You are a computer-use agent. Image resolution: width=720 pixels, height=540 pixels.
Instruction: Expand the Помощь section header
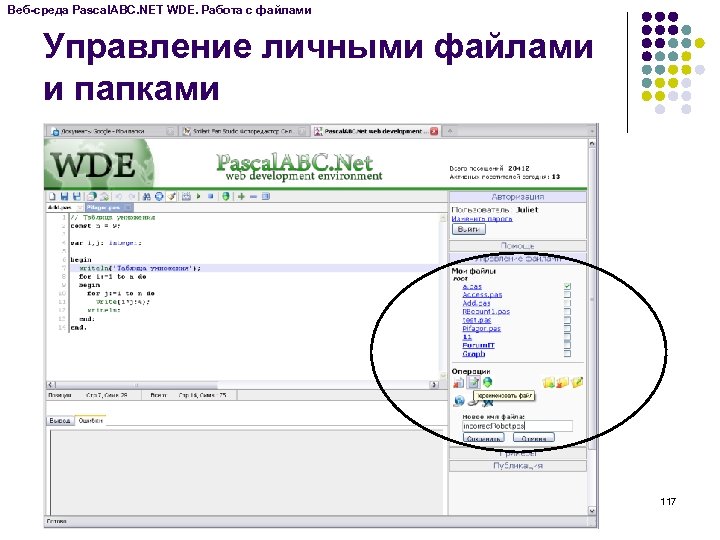(x=518, y=246)
